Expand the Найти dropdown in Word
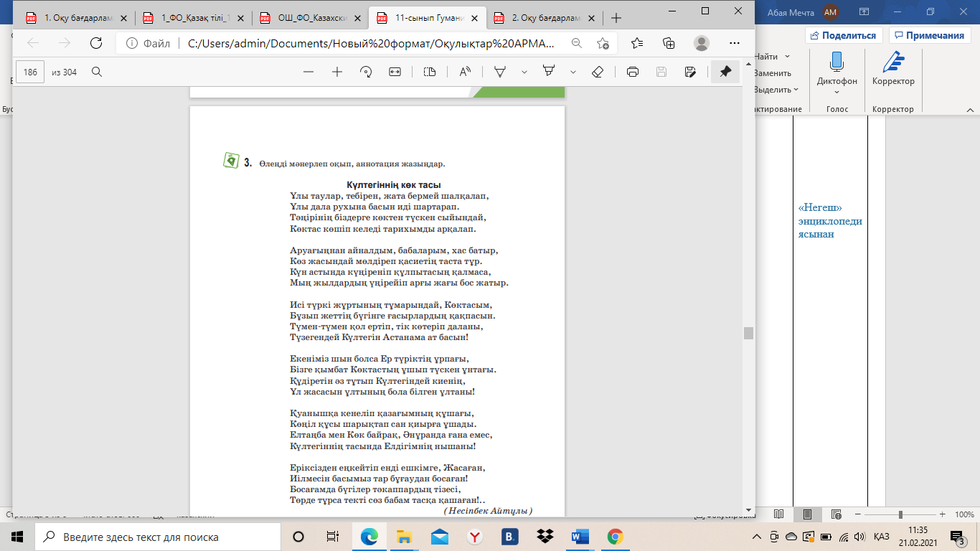 click(787, 56)
